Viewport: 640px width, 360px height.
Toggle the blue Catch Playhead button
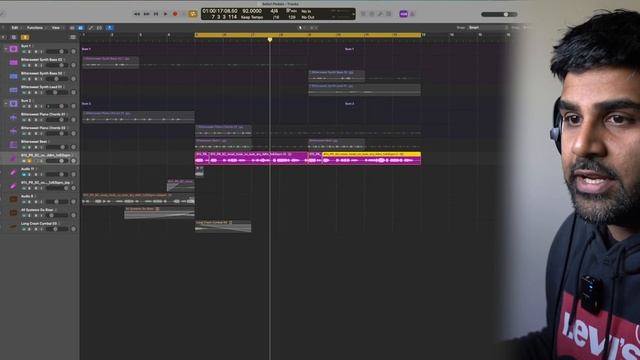(x=110, y=28)
